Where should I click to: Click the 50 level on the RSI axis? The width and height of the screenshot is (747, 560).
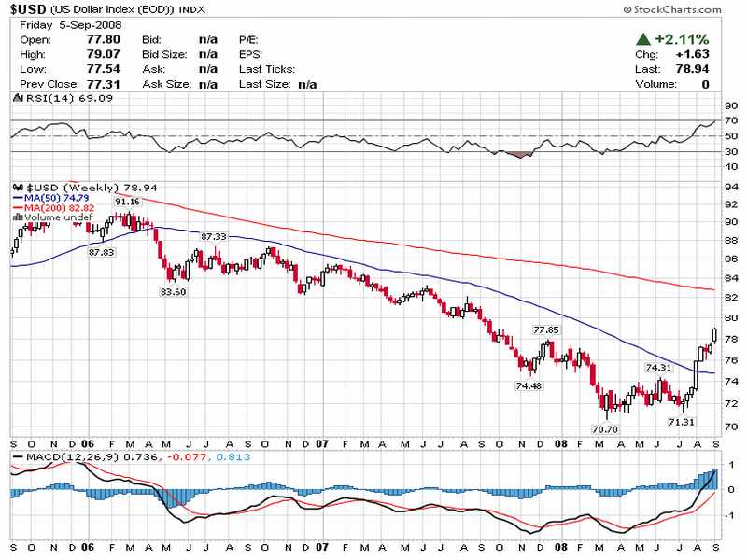point(731,136)
